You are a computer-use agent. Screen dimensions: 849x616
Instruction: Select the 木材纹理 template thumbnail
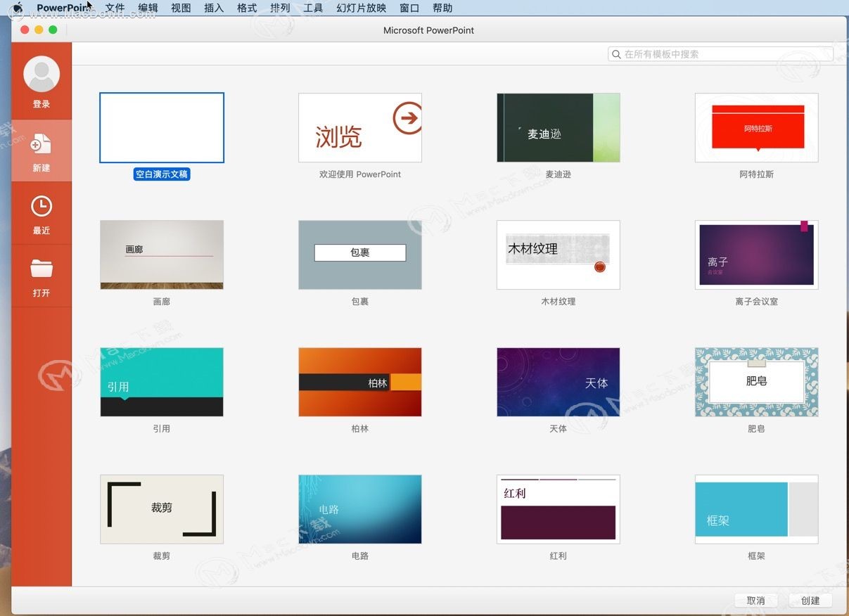tap(558, 255)
